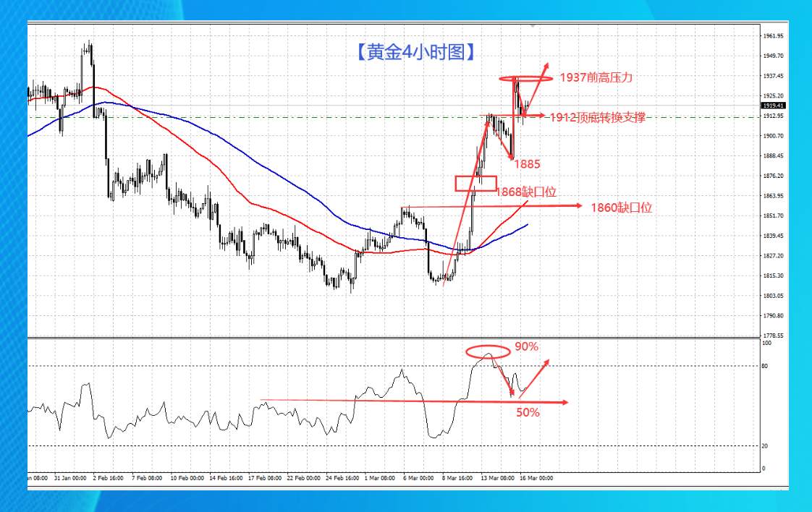Screen dimensions: 812x512
Task: Click the indicator scale value 80
Action: coord(765,366)
